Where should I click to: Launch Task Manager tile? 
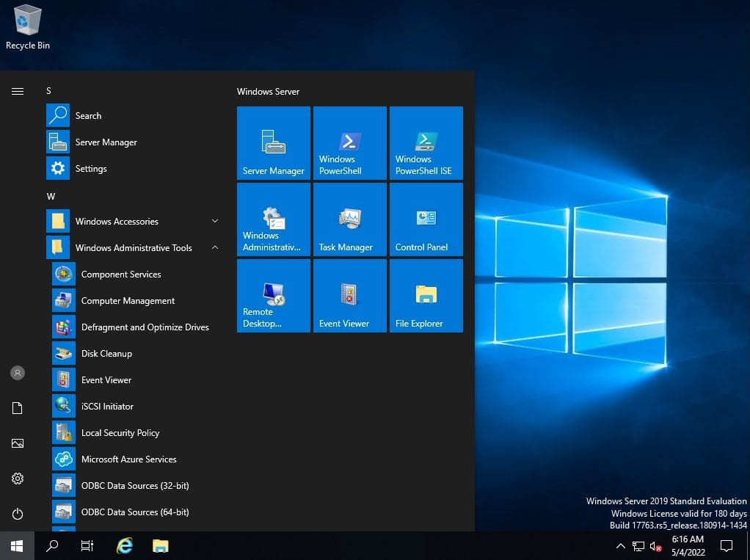(x=349, y=219)
